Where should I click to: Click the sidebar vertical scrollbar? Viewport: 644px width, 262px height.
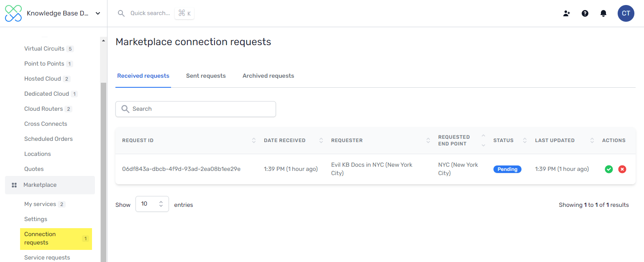pos(103,167)
